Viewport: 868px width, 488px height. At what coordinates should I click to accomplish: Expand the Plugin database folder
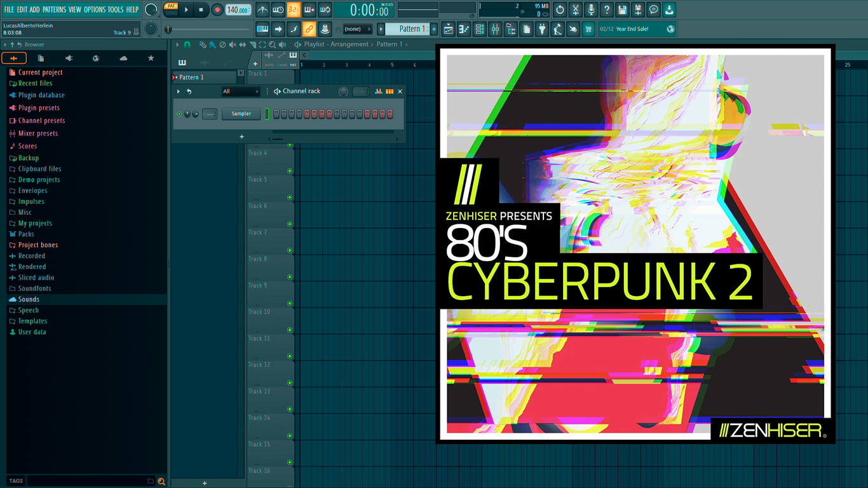(x=41, y=95)
